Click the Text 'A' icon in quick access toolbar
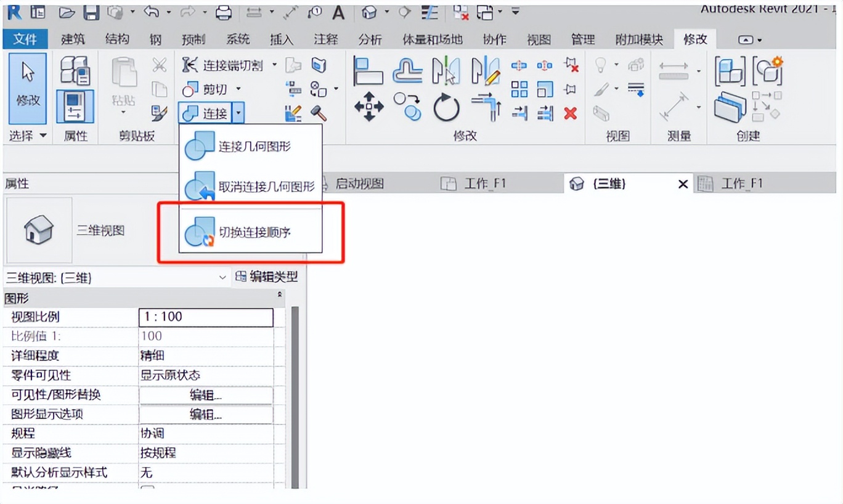This screenshot has width=843, height=504. point(338,12)
